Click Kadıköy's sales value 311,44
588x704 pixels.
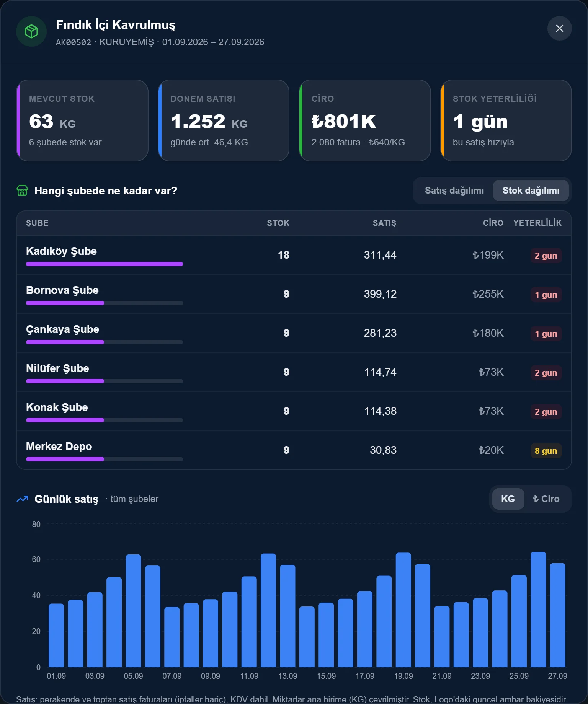[380, 255]
